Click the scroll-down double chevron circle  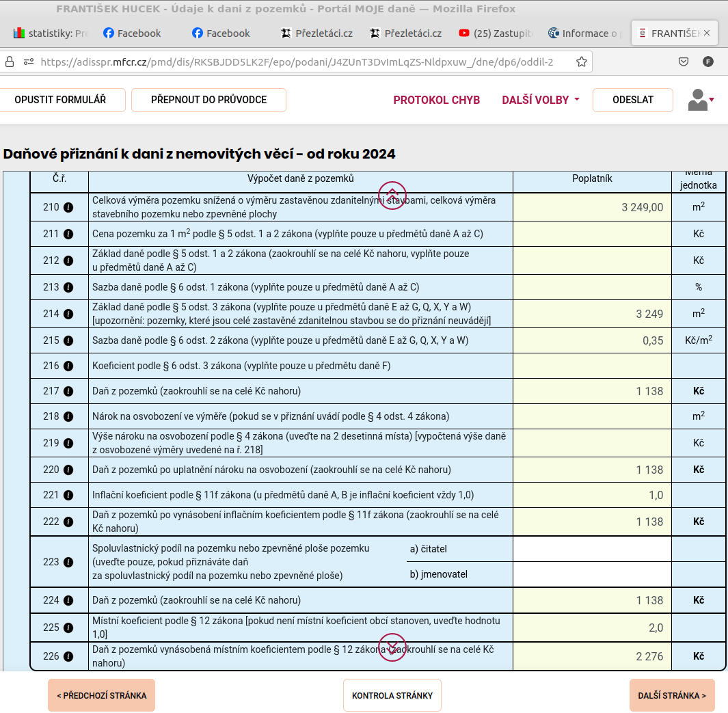coord(392,647)
